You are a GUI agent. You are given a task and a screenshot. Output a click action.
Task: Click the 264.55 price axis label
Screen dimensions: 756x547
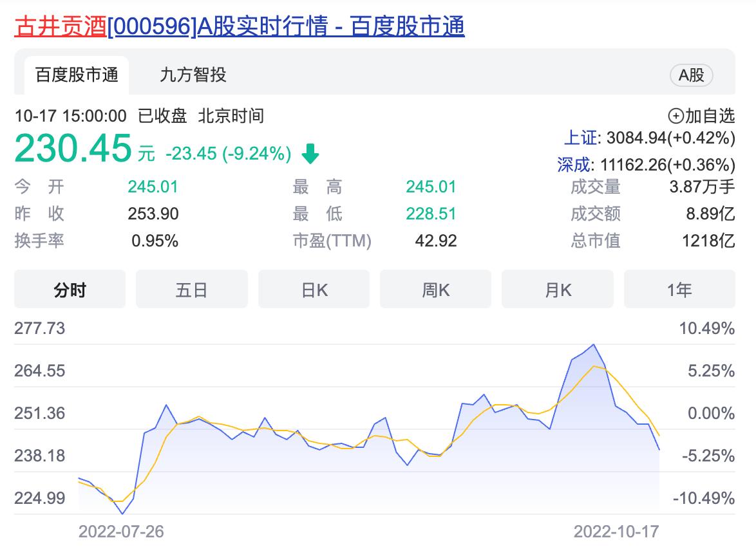click(39, 371)
